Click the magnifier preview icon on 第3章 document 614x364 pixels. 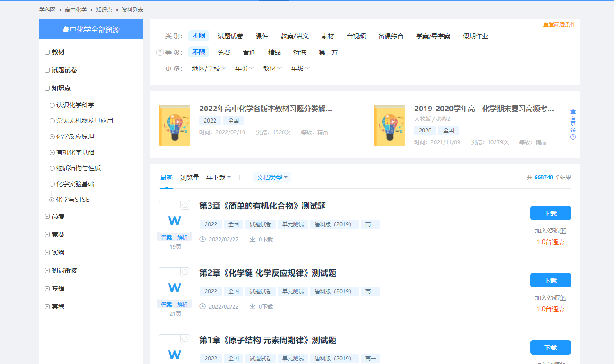click(x=185, y=206)
